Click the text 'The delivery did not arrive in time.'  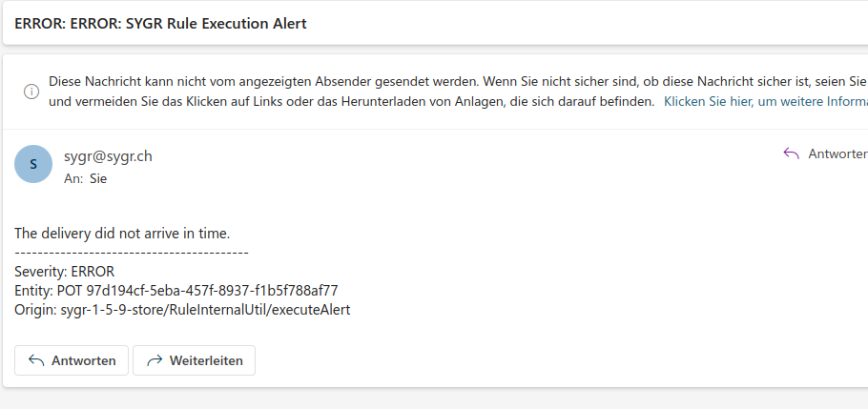click(122, 234)
